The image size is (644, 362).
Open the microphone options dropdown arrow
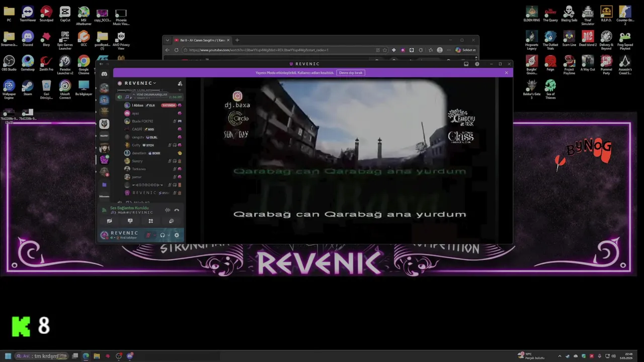click(x=154, y=235)
